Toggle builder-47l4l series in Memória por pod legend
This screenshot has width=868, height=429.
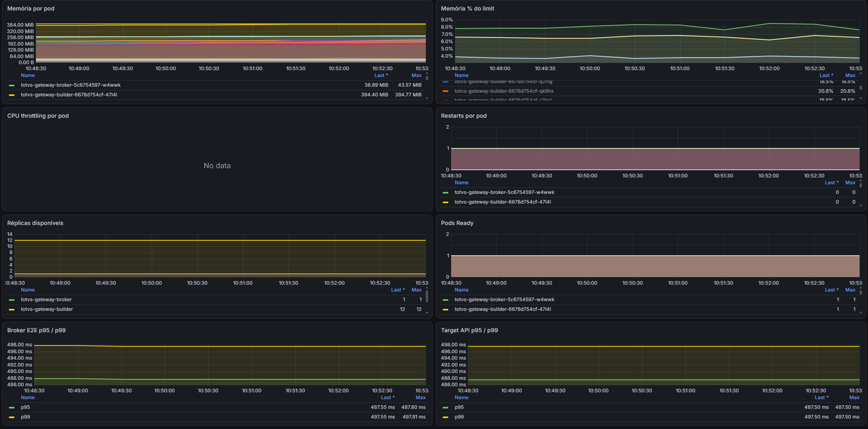coord(69,95)
